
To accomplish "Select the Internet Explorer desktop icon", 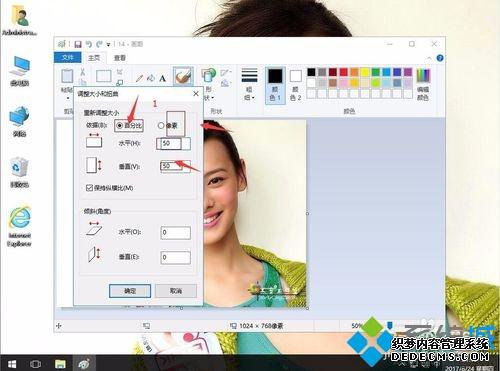I will (20, 227).
